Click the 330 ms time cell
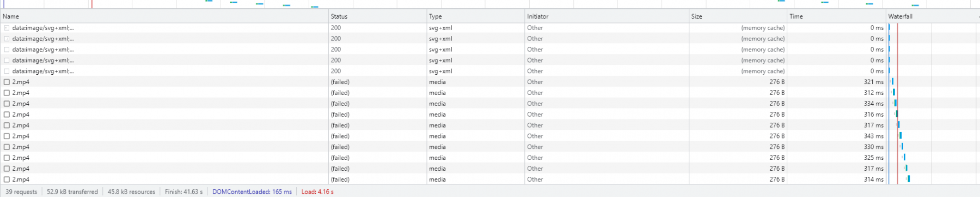The height and width of the screenshot is (197, 980). click(x=873, y=147)
